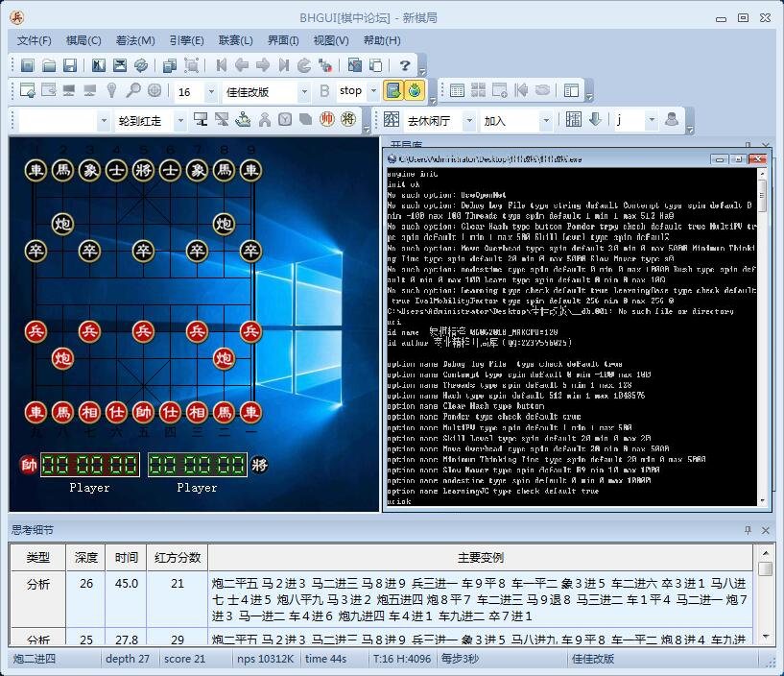Save the game with floppy disk icon
This screenshot has width=784, height=676.
(70, 65)
